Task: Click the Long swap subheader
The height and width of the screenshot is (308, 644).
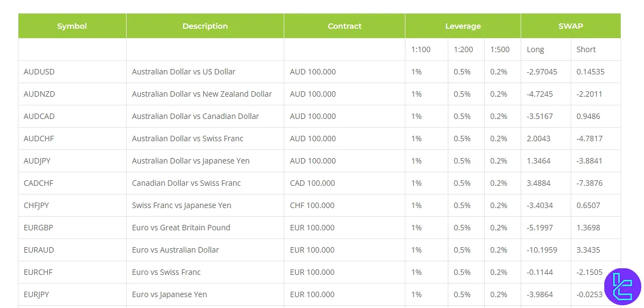Action: pos(535,49)
